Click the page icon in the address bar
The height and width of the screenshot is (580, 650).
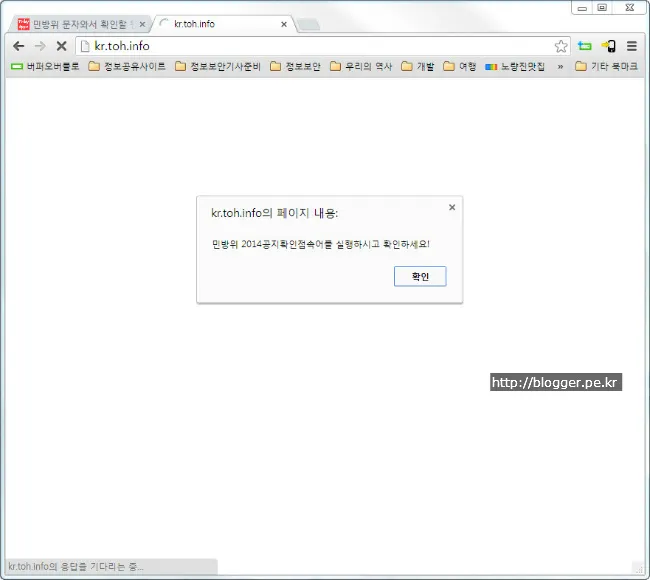pyautogui.click(x=85, y=46)
